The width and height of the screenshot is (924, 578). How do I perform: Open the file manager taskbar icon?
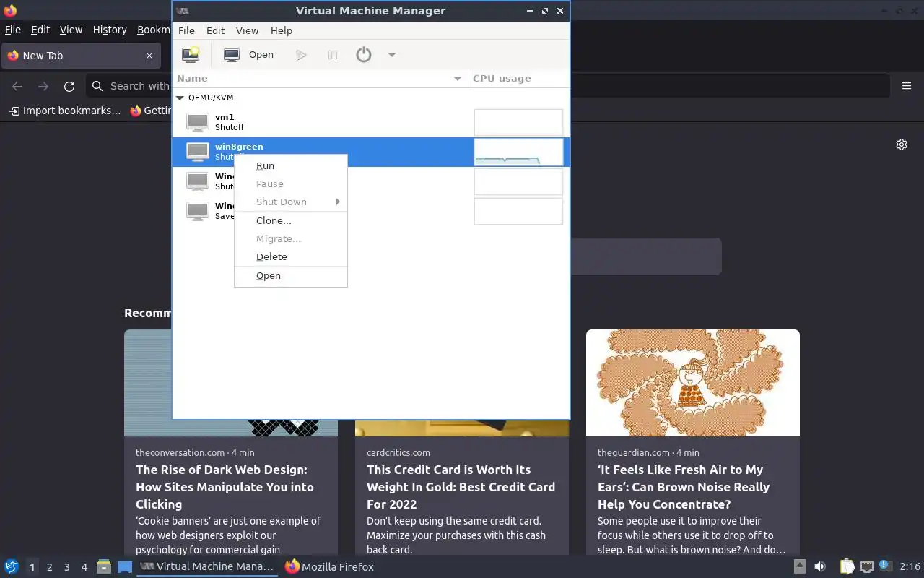(x=104, y=566)
